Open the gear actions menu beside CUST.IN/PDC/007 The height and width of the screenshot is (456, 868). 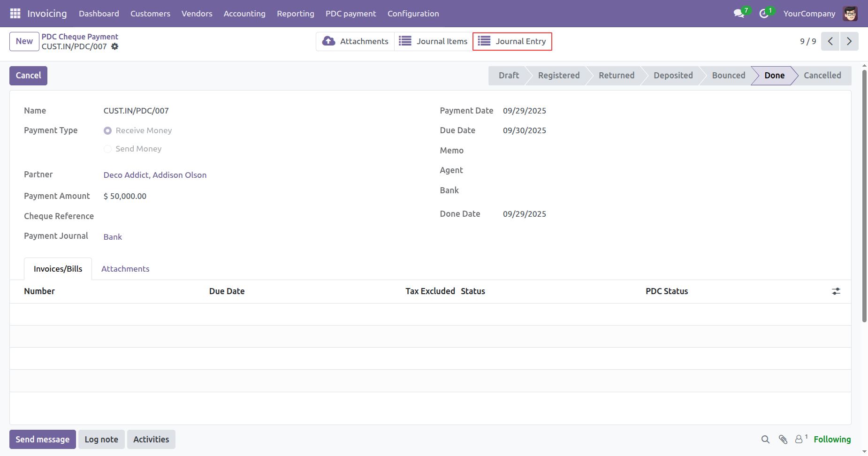tap(115, 46)
